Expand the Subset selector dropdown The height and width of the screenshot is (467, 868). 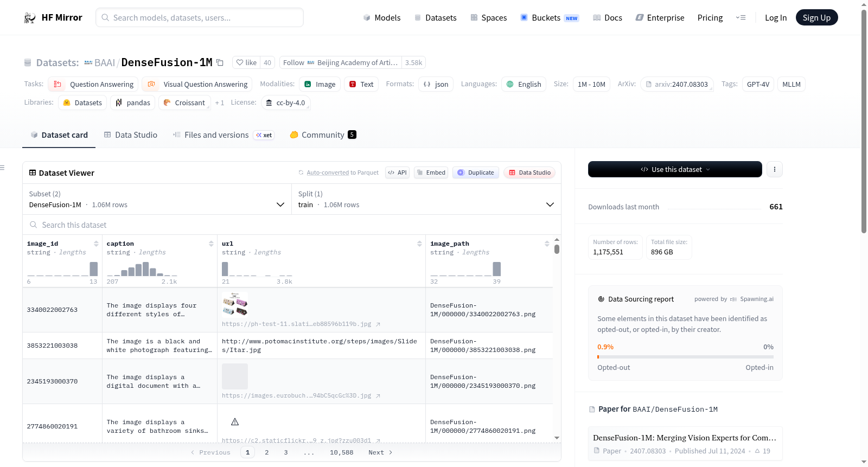(x=157, y=199)
